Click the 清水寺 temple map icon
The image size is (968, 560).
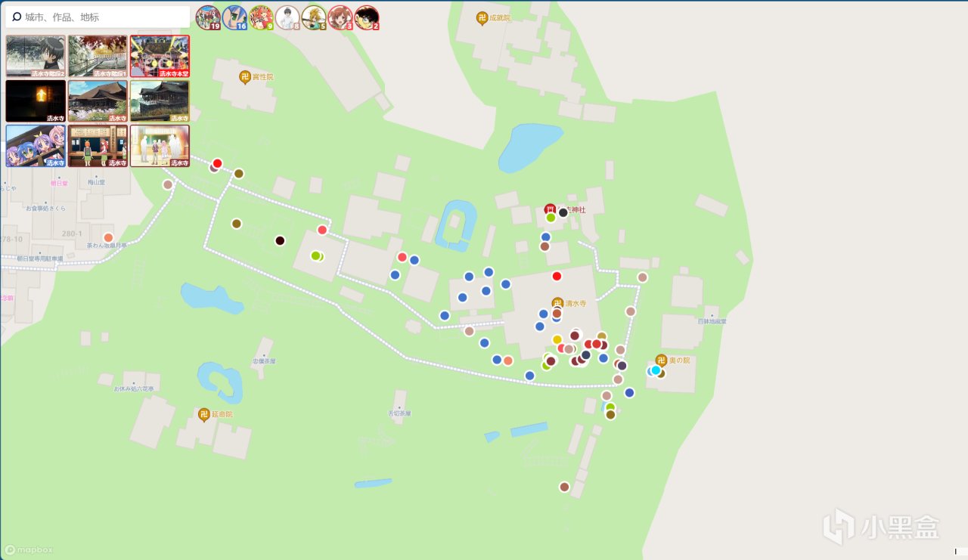[x=557, y=303]
